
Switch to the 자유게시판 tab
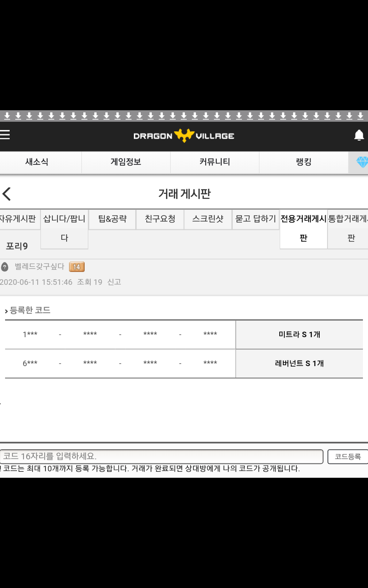(x=18, y=219)
